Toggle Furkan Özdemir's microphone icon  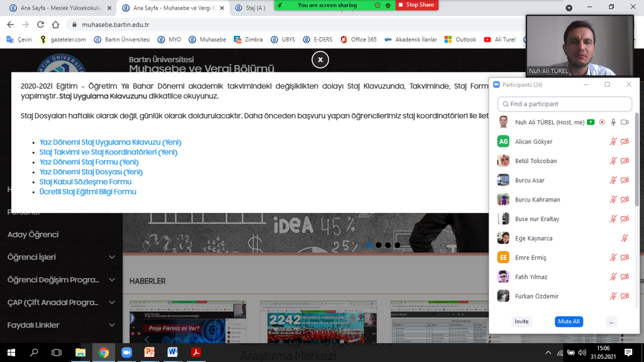613,296
